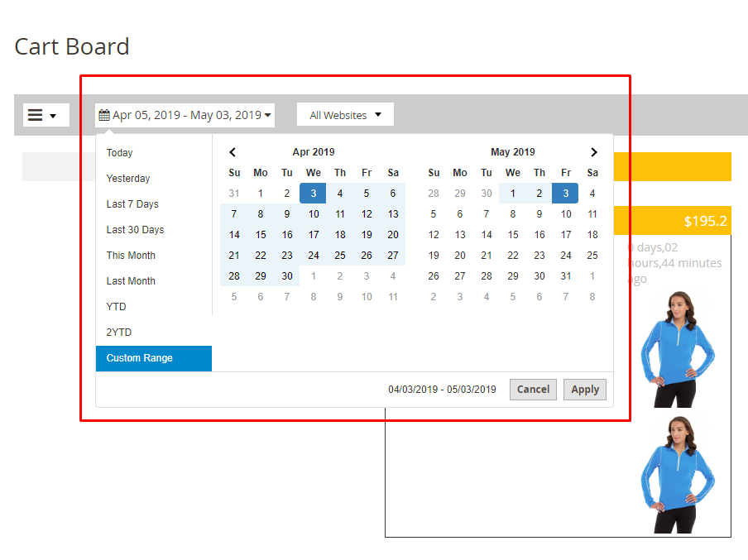Image resolution: width=748 pixels, height=560 pixels.
Task: Pick May 17 in the calendar
Action: [x=566, y=235]
